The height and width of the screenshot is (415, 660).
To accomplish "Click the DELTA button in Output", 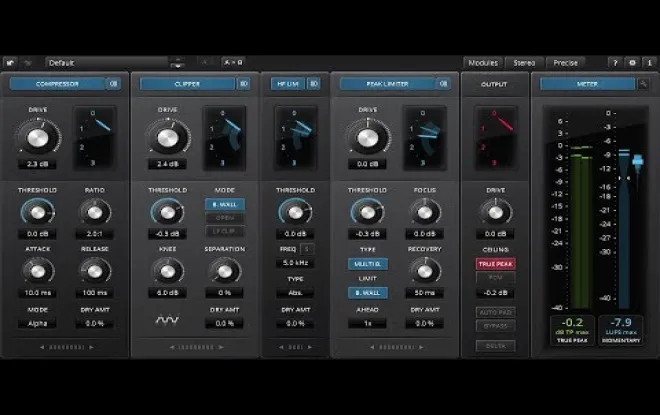I will [495, 346].
